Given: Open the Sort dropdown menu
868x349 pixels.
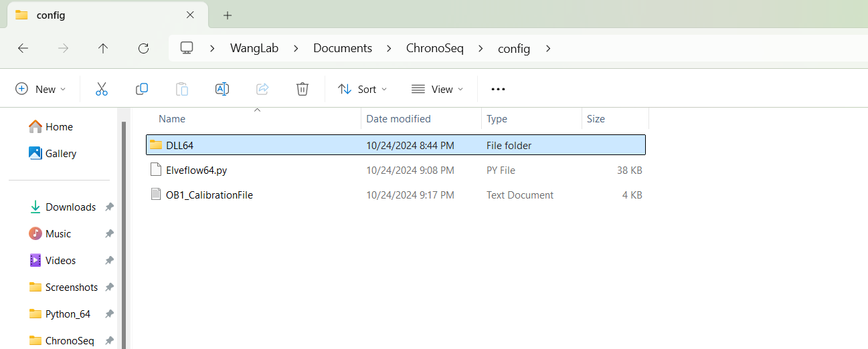Looking at the screenshot, I should 363,89.
